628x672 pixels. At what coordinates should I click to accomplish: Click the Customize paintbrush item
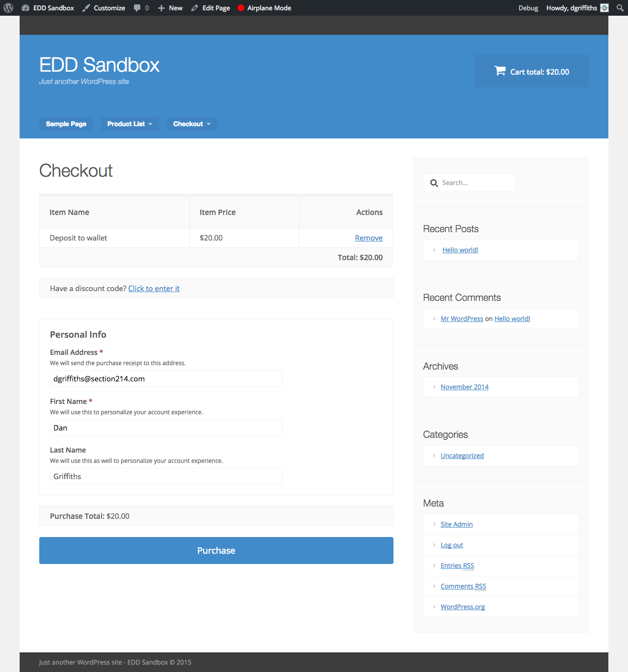[x=104, y=8]
